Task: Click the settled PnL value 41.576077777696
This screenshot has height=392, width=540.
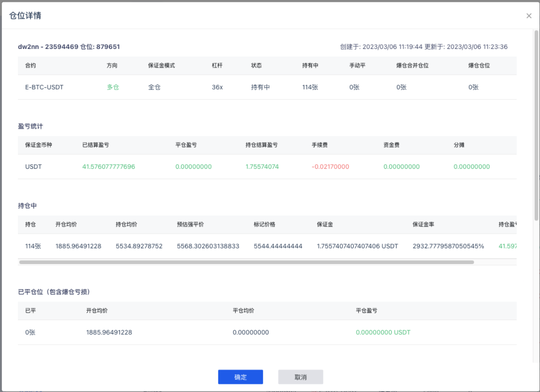Action: [108, 167]
